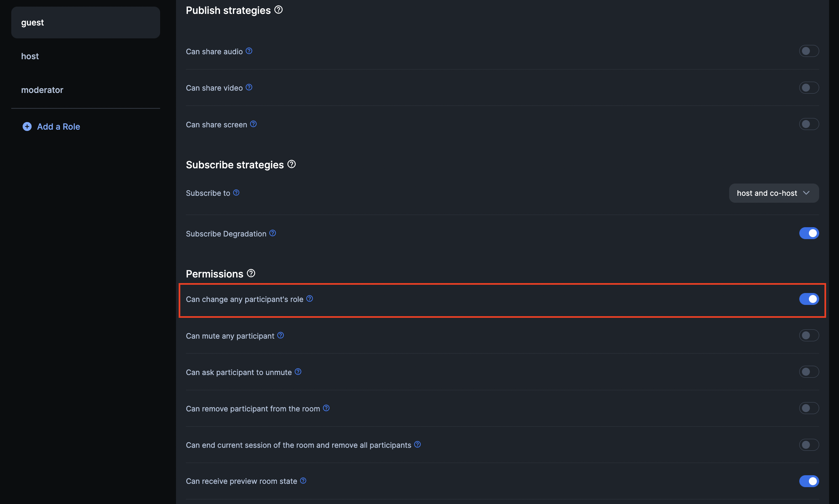Image resolution: width=839 pixels, height=504 pixels.
Task: Click the Add a Role link
Action: pos(59,126)
